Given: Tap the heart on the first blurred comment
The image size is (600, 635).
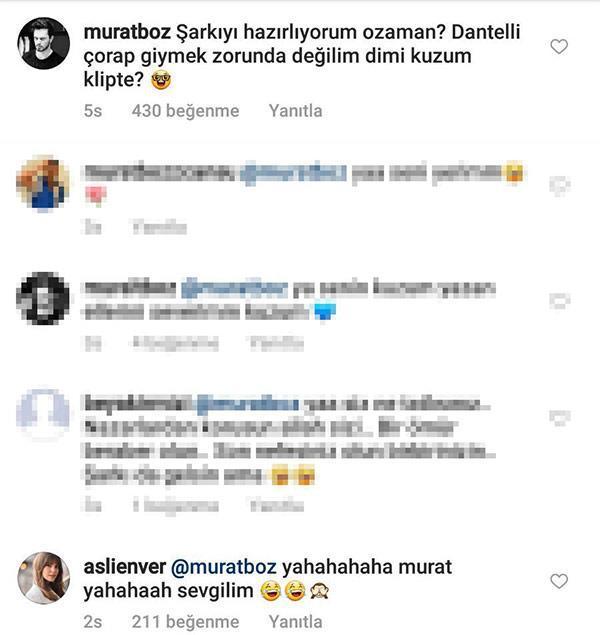Looking at the screenshot, I should pyautogui.click(x=560, y=185).
